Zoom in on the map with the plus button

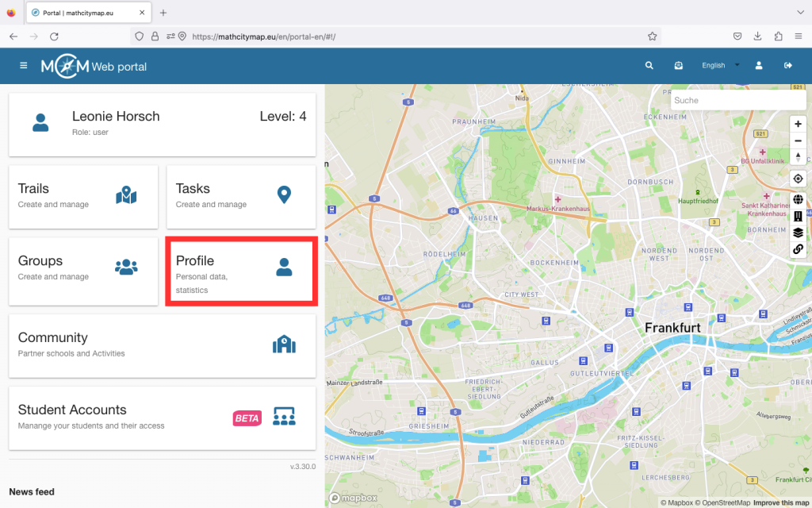pyautogui.click(x=798, y=125)
